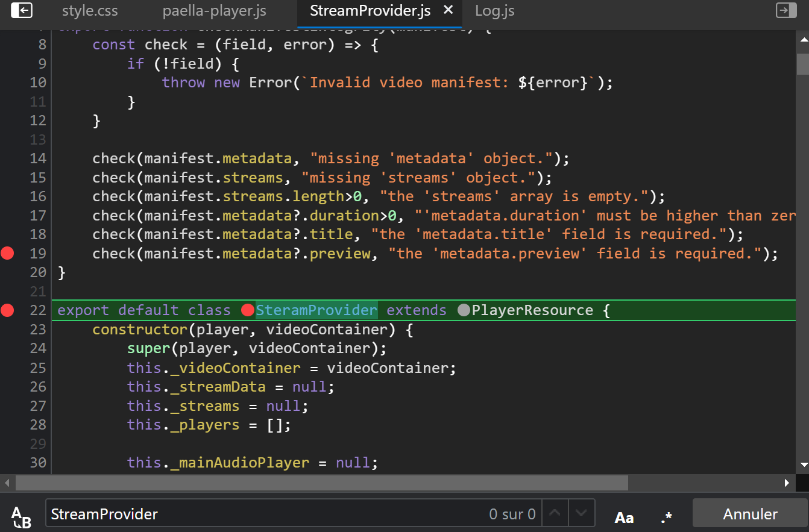This screenshot has height=532, width=809.
Task: Click the next match down arrow
Action: coord(581,513)
